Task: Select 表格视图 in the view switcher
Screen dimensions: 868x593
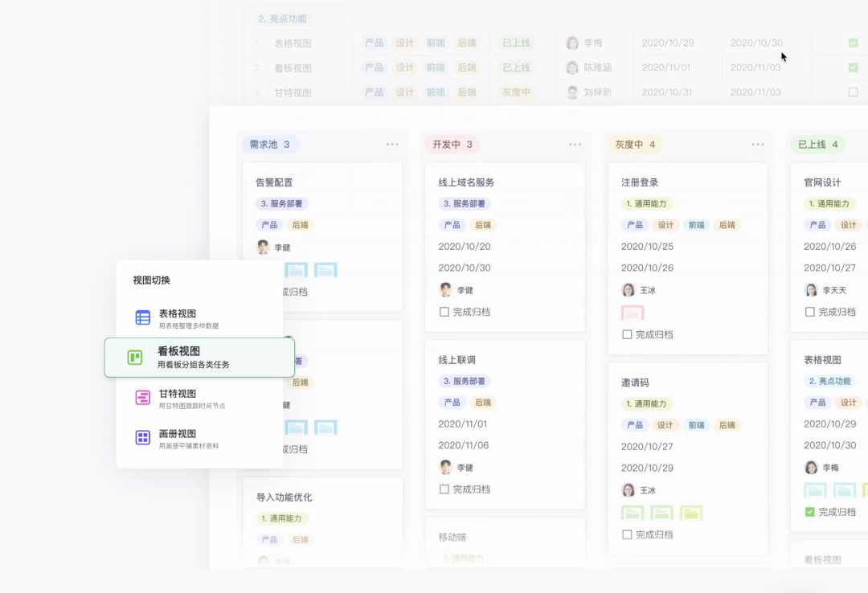Action: tap(199, 318)
